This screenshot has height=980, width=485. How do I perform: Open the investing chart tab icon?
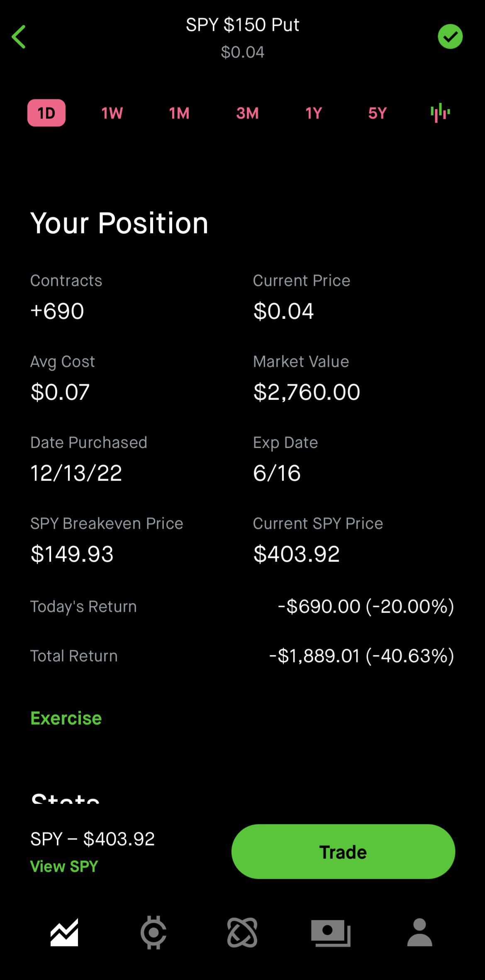[64, 932]
